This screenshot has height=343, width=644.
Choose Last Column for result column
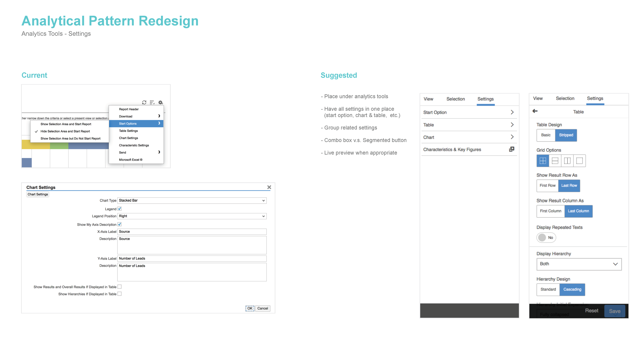579,211
